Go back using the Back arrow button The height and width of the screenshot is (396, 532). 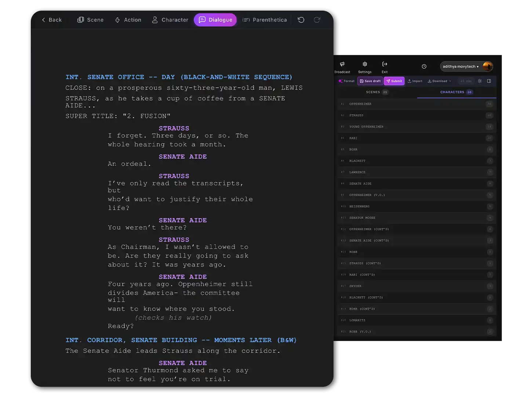51,20
